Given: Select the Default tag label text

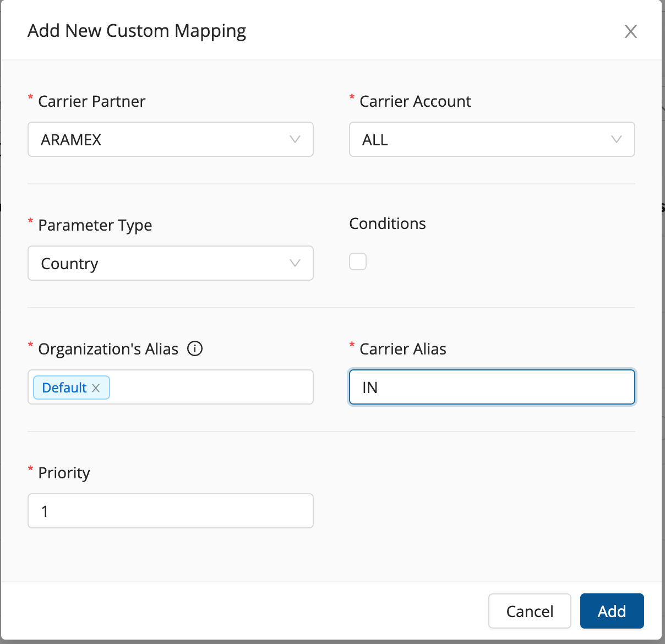Looking at the screenshot, I should [x=64, y=388].
